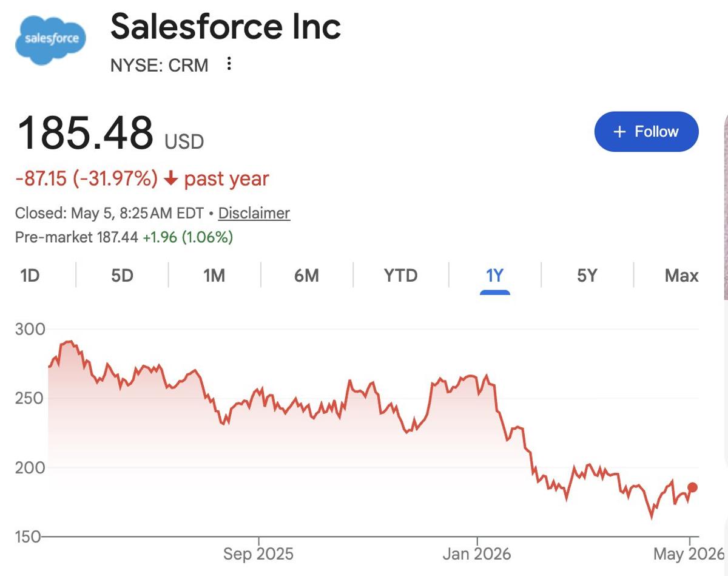Click the red down-arrow price change indicator
The image size is (728, 576).
(x=170, y=179)
